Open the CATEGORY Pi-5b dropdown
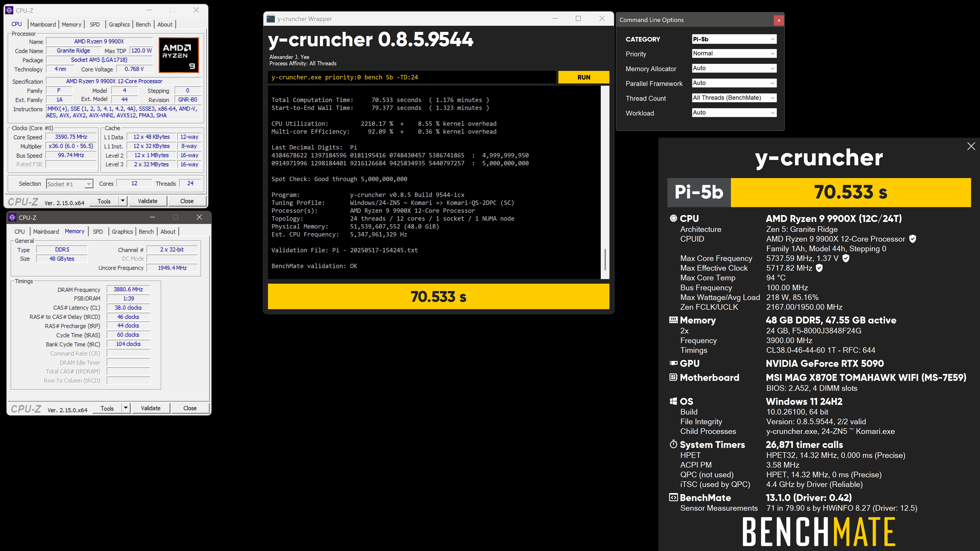This screenshot has height=551, width=980. click(x=734, y=39)
